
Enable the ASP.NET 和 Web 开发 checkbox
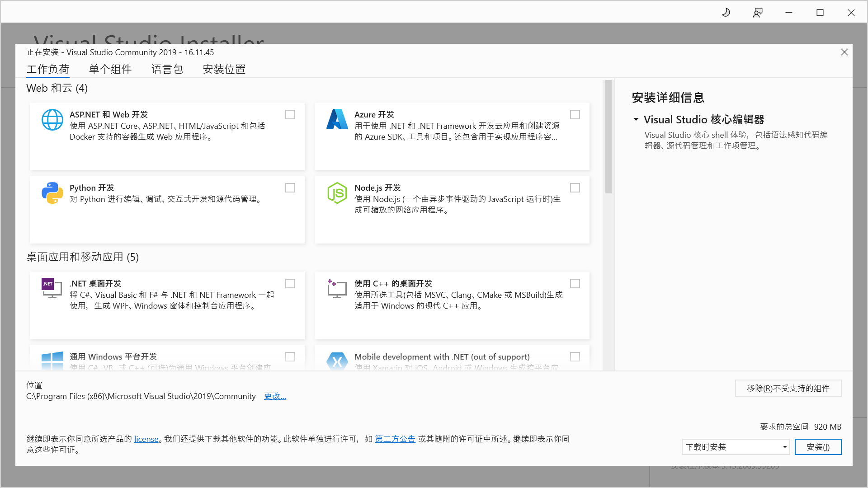pyautogui.click(x=290, y=115)
